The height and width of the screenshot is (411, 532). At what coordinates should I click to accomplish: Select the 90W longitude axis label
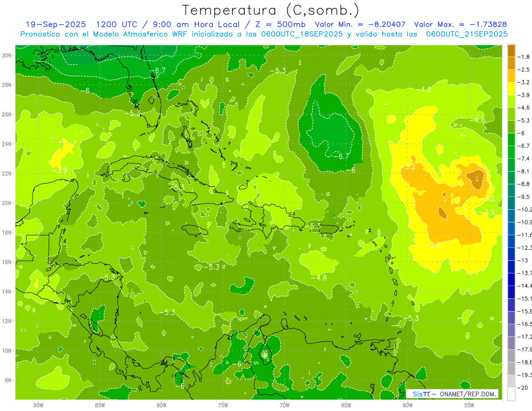click(39, 405)
